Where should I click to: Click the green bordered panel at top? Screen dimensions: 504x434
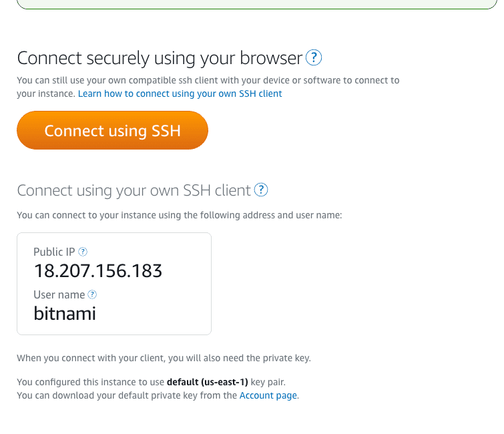(x=257, y=5)
